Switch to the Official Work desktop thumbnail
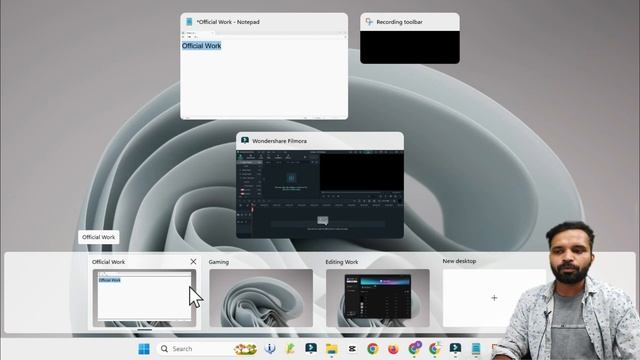Image resolution: width=640 pixels, height=360 pixels. tap(144, 298)
